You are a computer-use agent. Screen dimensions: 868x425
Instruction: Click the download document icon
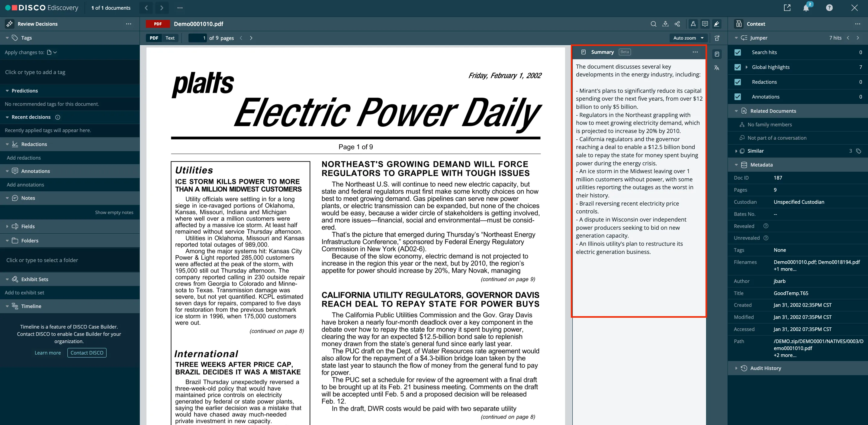tap(665, 24)
